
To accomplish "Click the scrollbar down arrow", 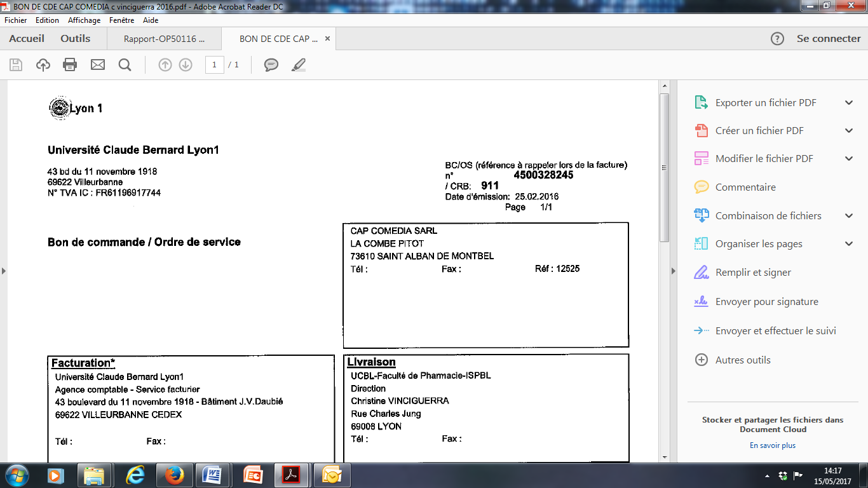I will point(665,457).
